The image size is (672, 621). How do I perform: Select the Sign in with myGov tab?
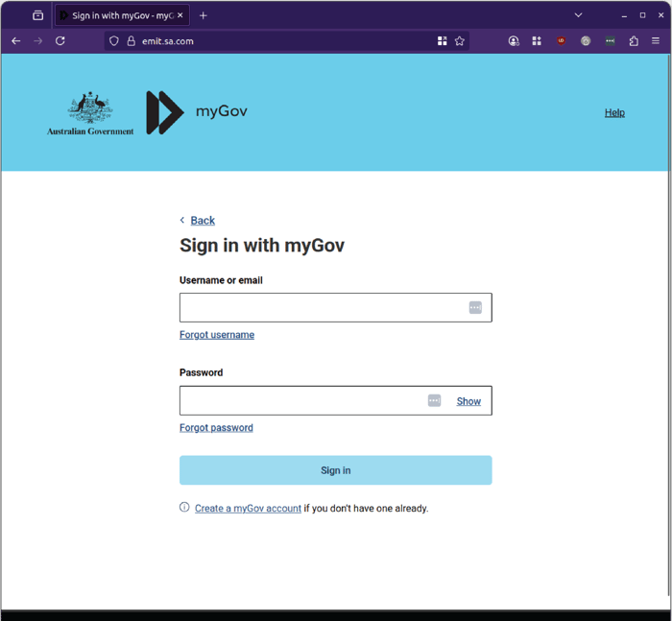click(x=122, y=15)
